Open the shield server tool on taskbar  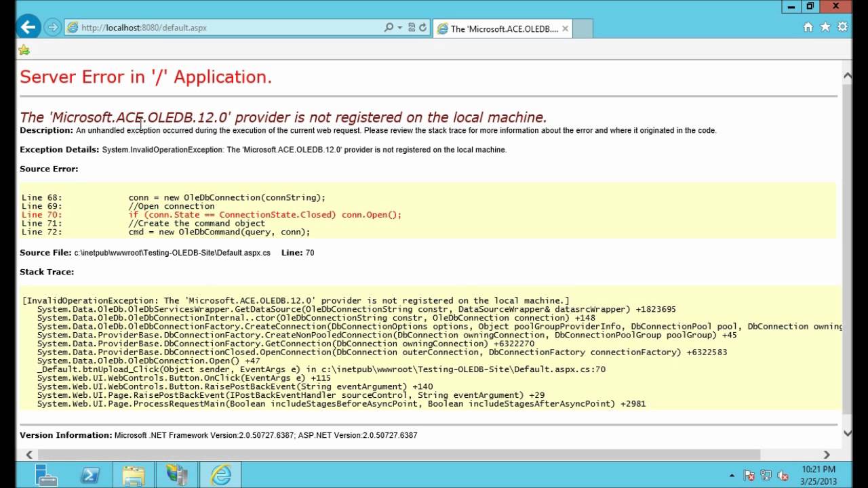point(177,475)
